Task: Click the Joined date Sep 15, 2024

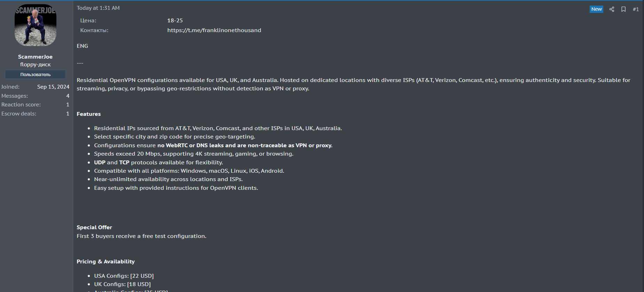Action: click(x=53, y=87)
